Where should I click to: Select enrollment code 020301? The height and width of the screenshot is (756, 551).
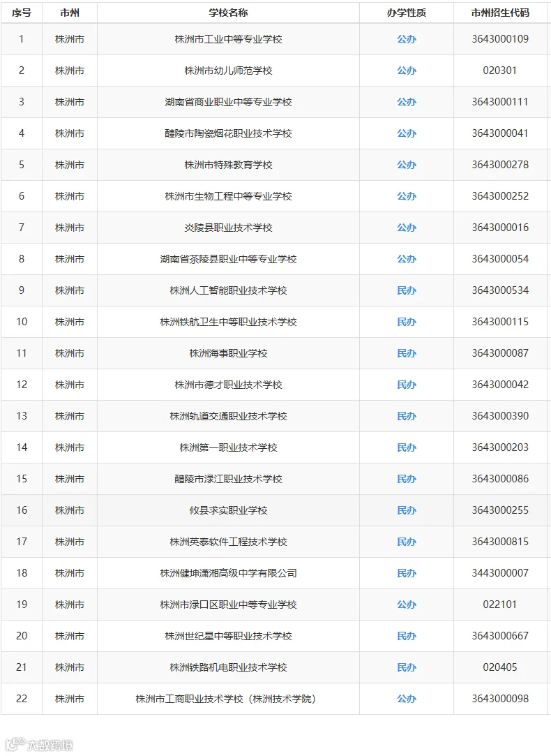tap(500, 71)
